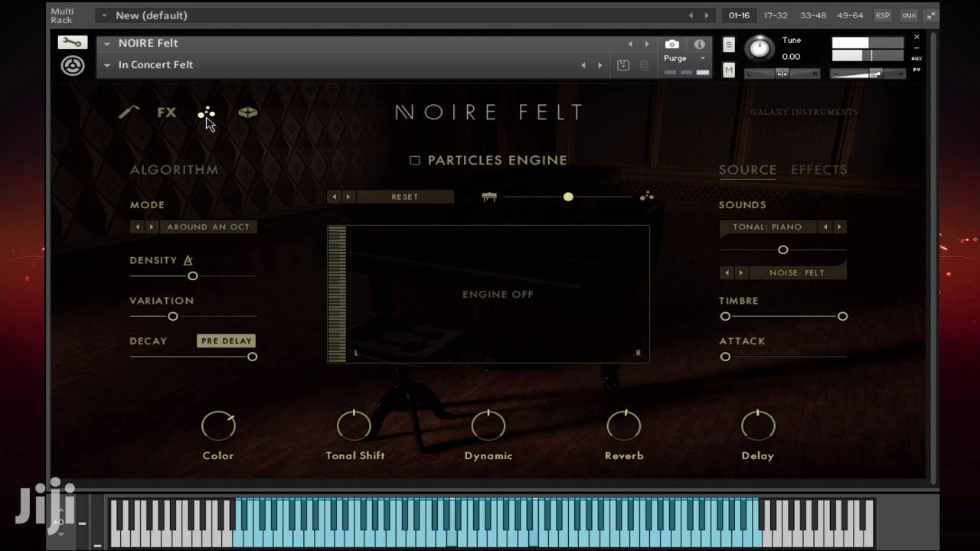This screenshot has width=980, height=551.
Task: Adjust the instrument volume slider
Action: coord(867,73)
